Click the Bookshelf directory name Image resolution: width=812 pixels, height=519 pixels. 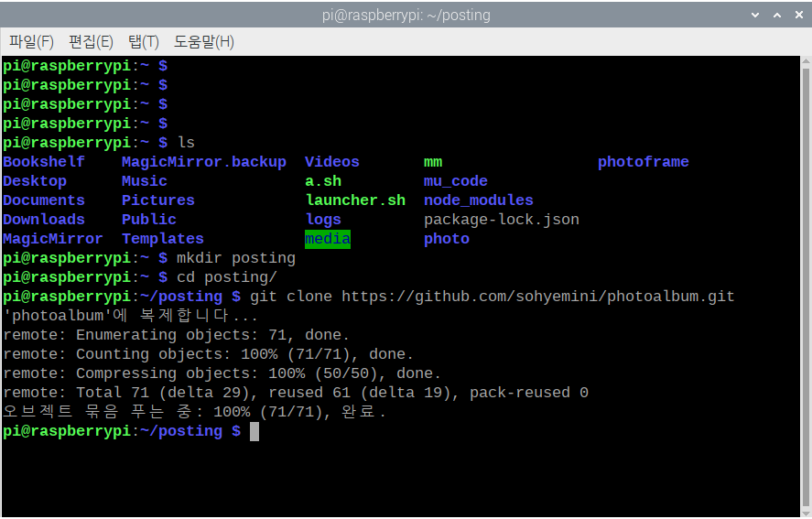(44, 162)
